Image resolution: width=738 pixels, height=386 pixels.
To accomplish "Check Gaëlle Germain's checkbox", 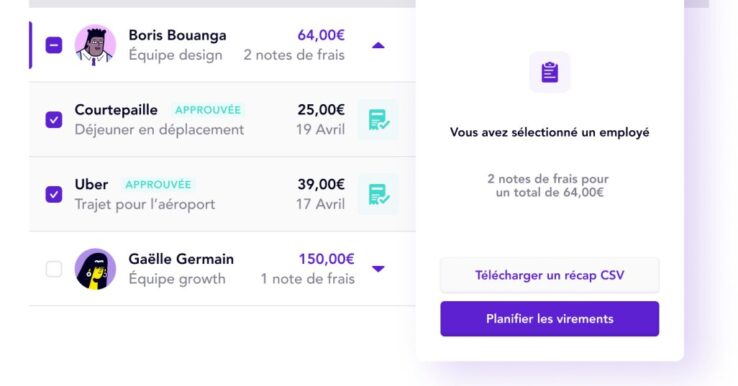I will [54, 269].
